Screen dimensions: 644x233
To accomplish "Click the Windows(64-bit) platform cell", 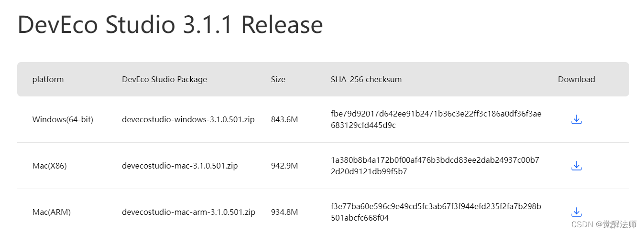I will pyautogui.click(x=63, y=119).
